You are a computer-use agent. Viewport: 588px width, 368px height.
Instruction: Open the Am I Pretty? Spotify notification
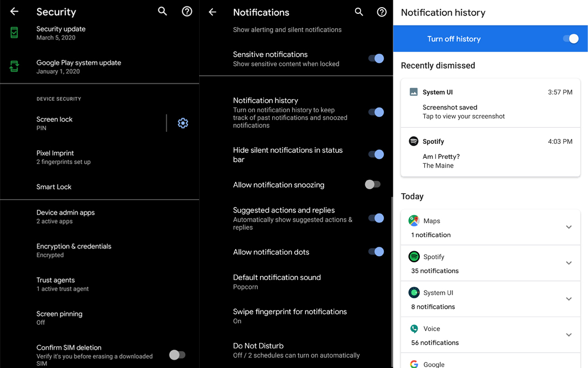(x=491, y=152)
